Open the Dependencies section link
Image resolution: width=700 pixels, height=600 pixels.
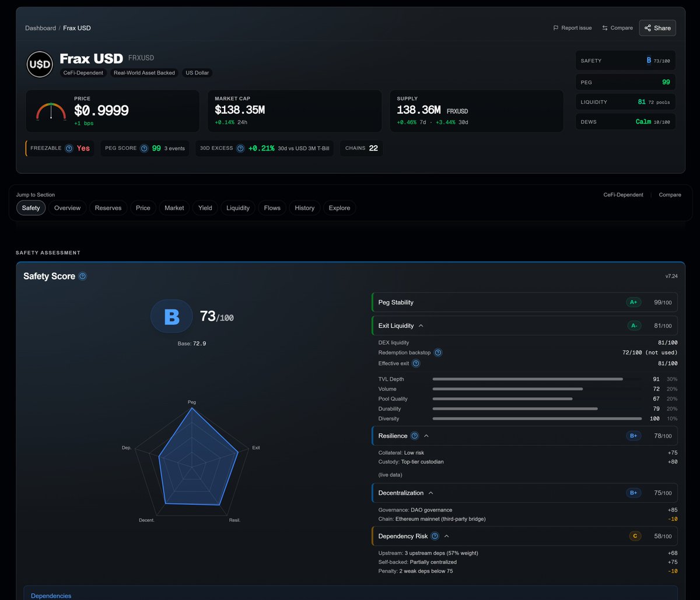click(x=51, y=596)
